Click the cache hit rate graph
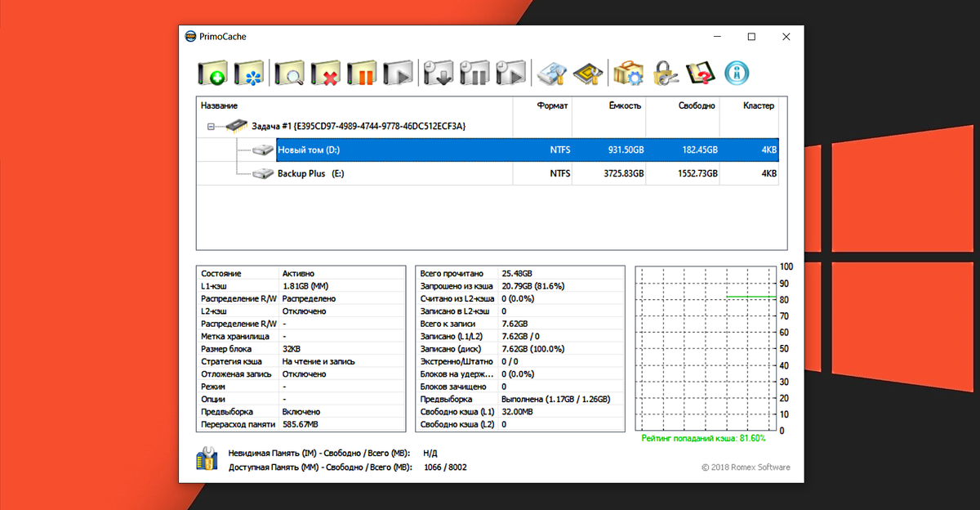This screenshot has height=510, width=980. (706, 348)
